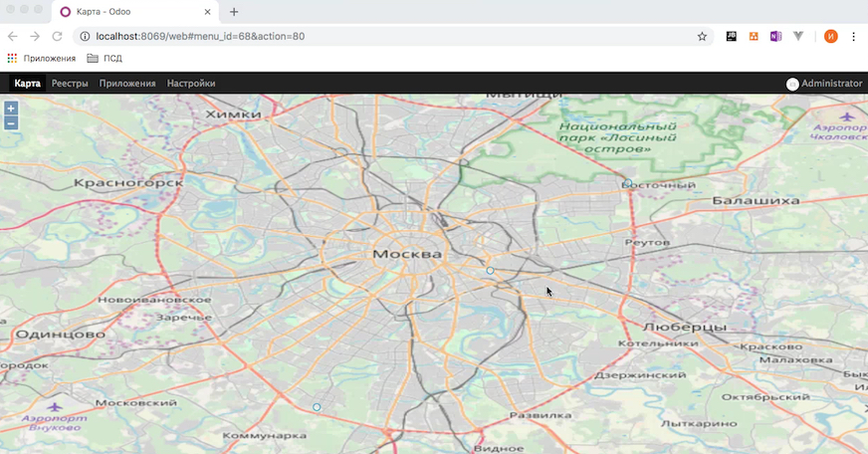Zoom out the map with minus button
The image size is (868, 454).
pos(11,122)
